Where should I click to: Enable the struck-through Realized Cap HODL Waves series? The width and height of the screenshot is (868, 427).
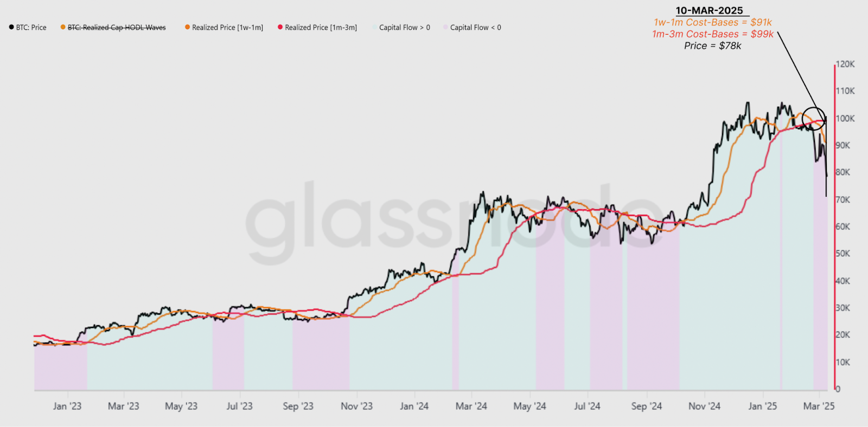click(x=117, y=28)
